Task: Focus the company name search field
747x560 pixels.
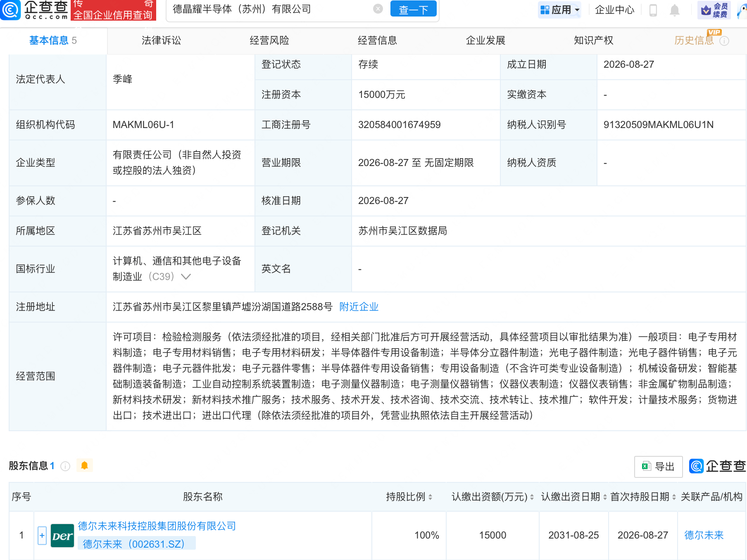Action: coord(273,9)
